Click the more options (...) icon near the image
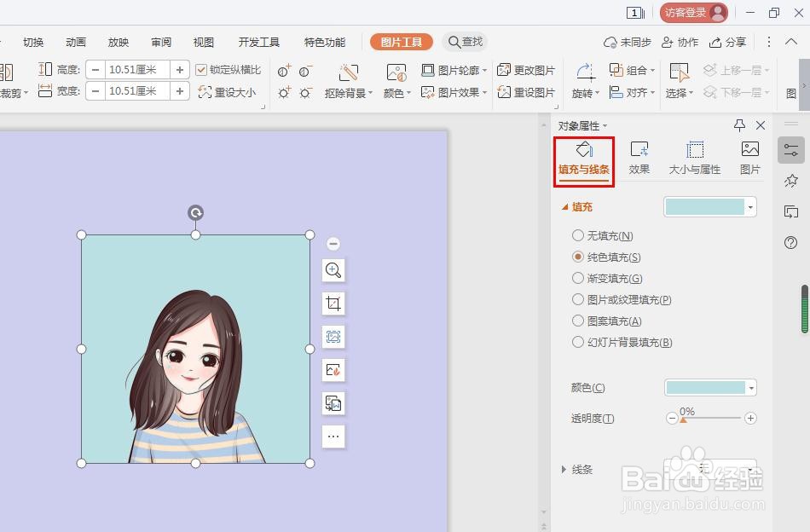Image resolution: width=810 pixels, height=532 pixels. (x=333, y=437)
